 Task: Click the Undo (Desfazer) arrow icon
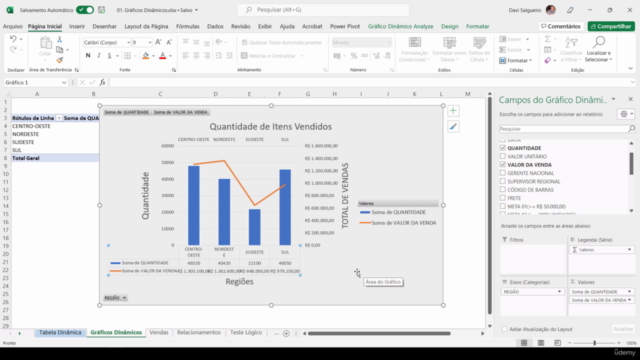point(13,39)
